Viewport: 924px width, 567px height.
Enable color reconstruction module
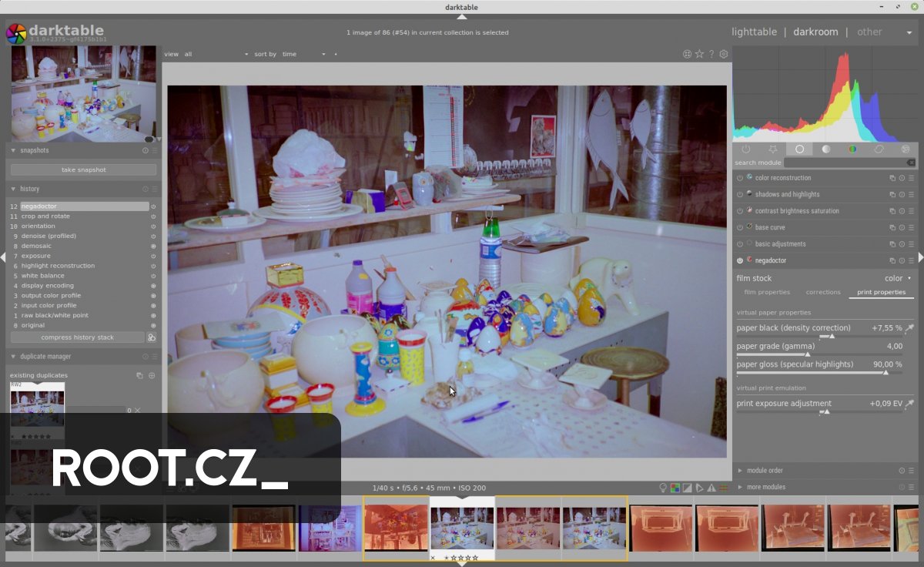[740, 178]
